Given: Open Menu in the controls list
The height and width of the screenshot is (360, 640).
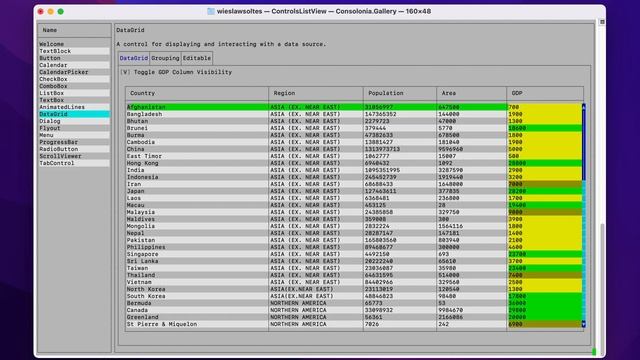Looking at the screenshot, I should point(74,135).
